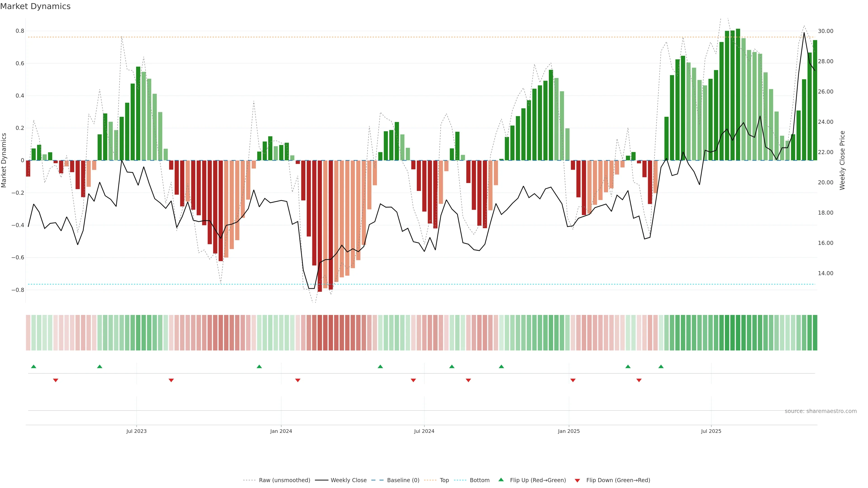The width and height of the screenshot is (868, 488).
Task: Click the source sharemaestro.com text
Action: tap(821, 411)
